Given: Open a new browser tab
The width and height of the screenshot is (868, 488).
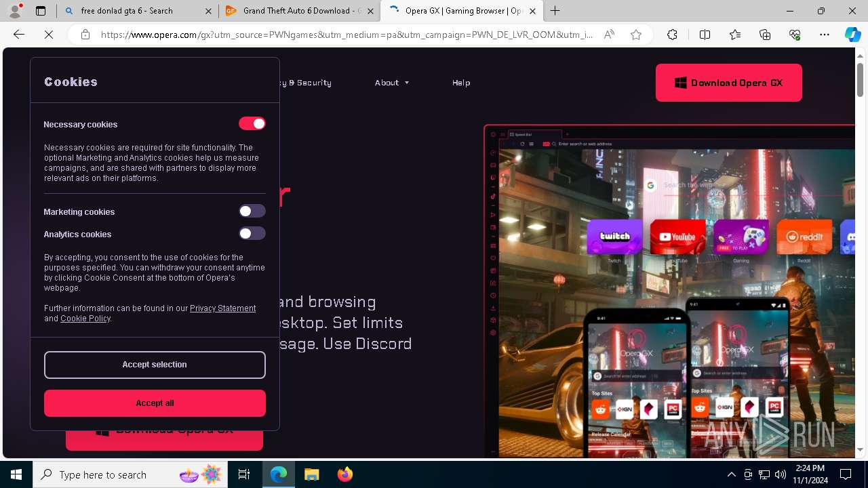Looking at the screenshot, I should [555, 11].
